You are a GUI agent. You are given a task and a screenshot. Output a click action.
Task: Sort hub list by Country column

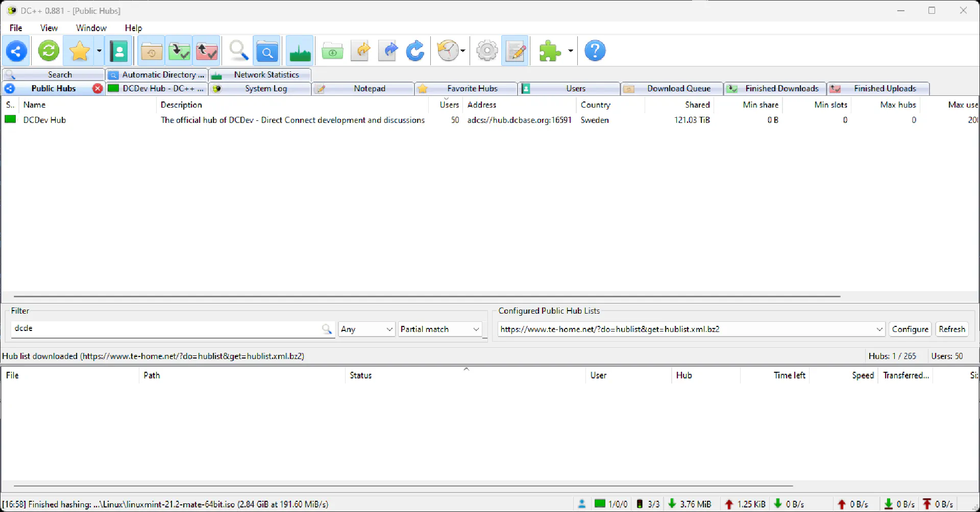(x=610, y=105)
